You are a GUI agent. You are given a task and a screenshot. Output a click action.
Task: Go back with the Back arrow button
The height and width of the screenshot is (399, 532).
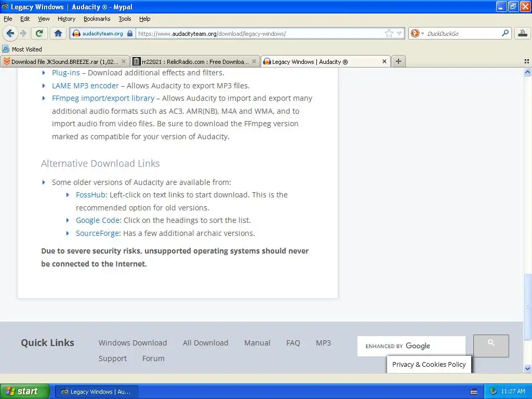tap(10, 33)
